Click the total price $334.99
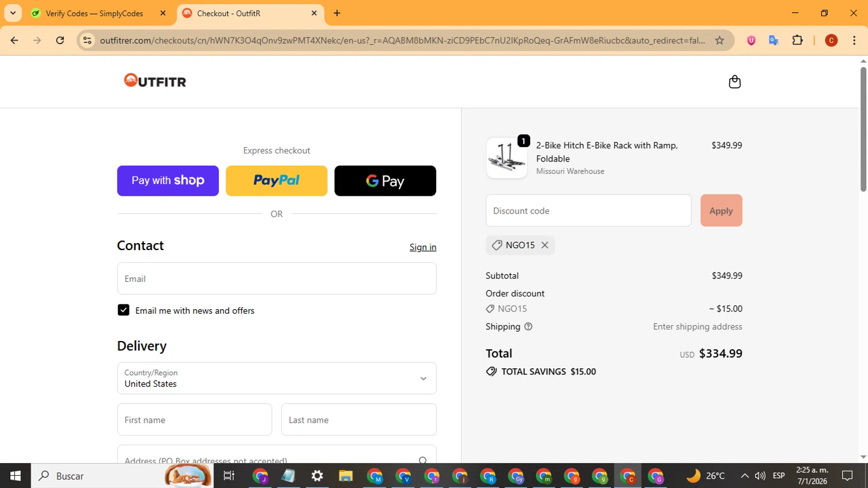Viewport: 868px width, 488px height. [x=720, y=354]
